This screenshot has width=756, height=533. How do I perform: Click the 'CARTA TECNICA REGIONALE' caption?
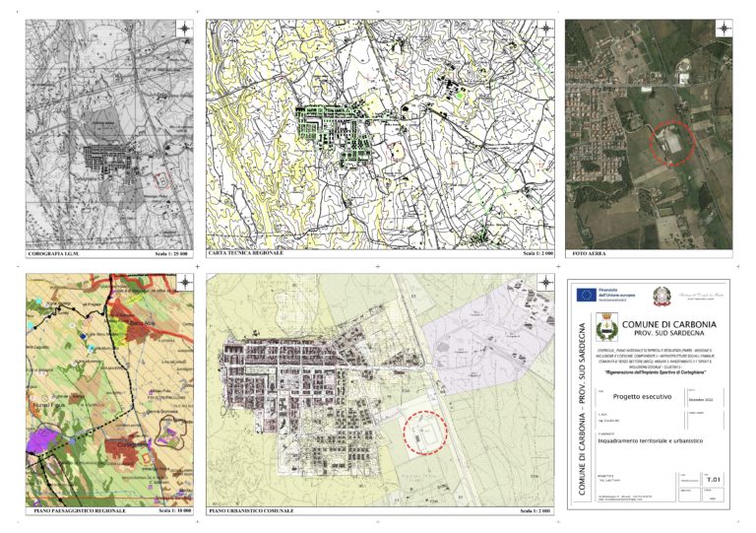[246, 253]
